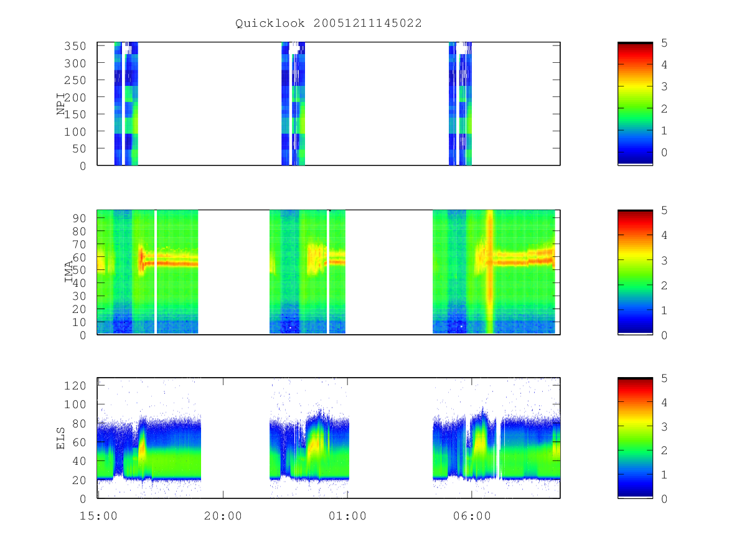Click the 06:00 time tick label
Screen dimensions: 747x560
[x=472, y=516]
